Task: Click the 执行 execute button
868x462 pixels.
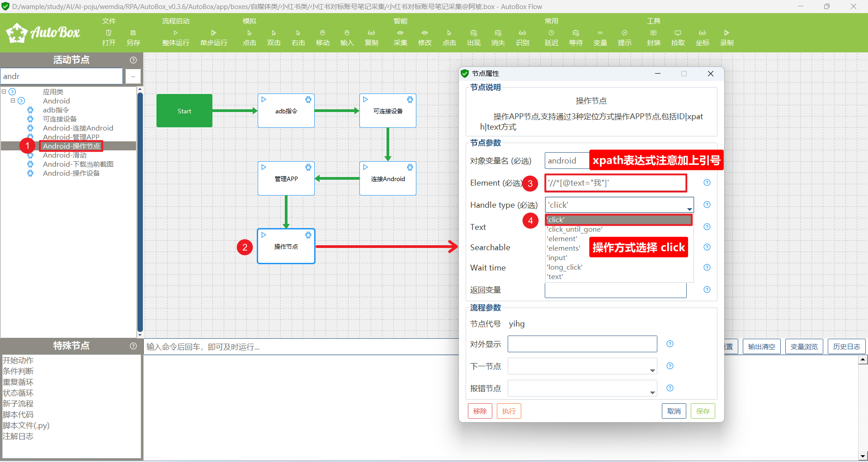Action: pos(509,411)
